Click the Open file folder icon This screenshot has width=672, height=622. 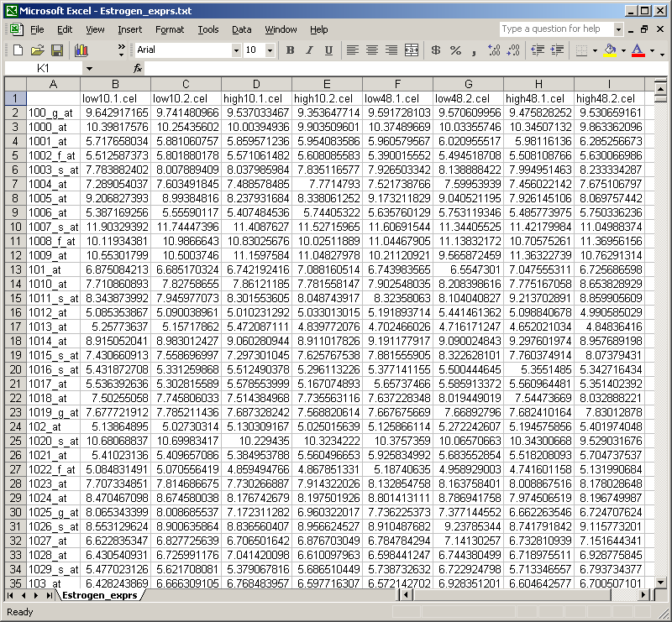point(37,50)
